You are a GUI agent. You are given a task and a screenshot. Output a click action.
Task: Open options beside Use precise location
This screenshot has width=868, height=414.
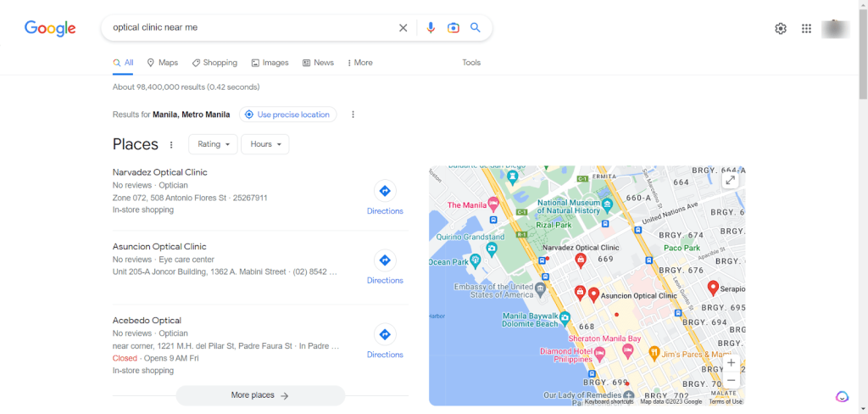click(353, 115)
